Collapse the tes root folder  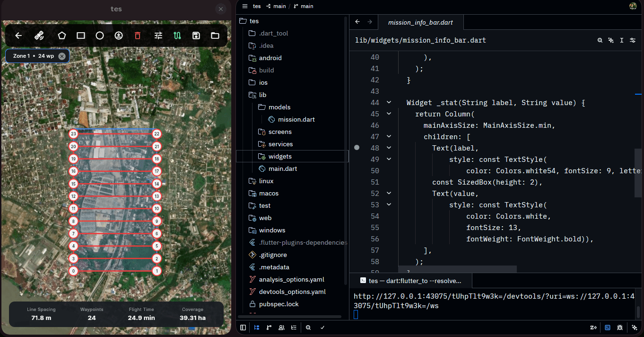[x=292, y=21]
